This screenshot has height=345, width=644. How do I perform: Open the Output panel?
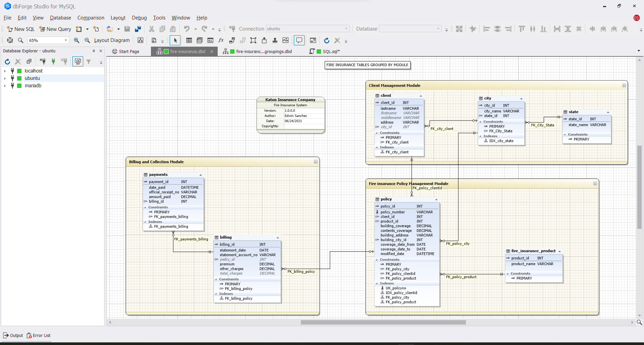pyautogui.click(x=13, y=335)
